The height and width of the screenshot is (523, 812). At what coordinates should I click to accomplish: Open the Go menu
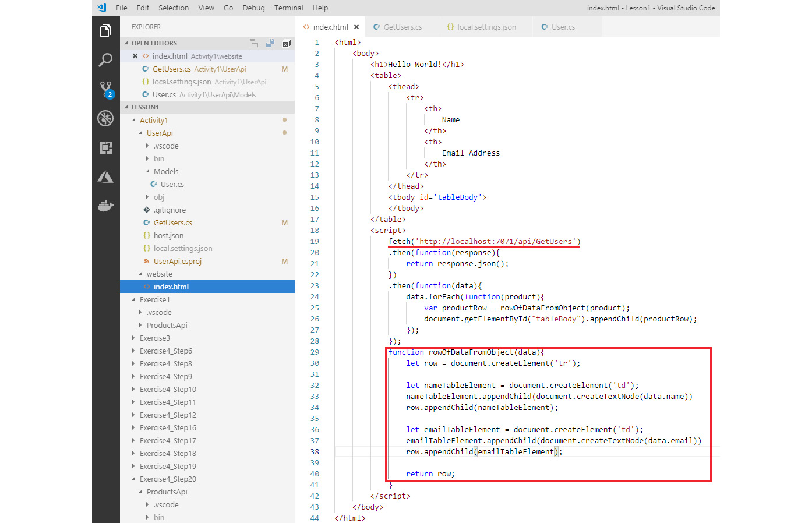228,8
